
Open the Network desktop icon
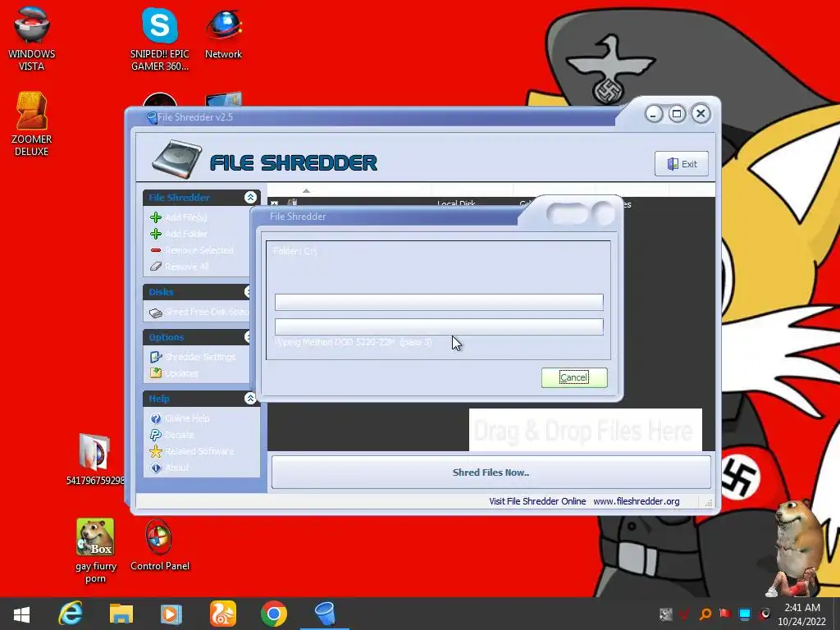(223, 34)
